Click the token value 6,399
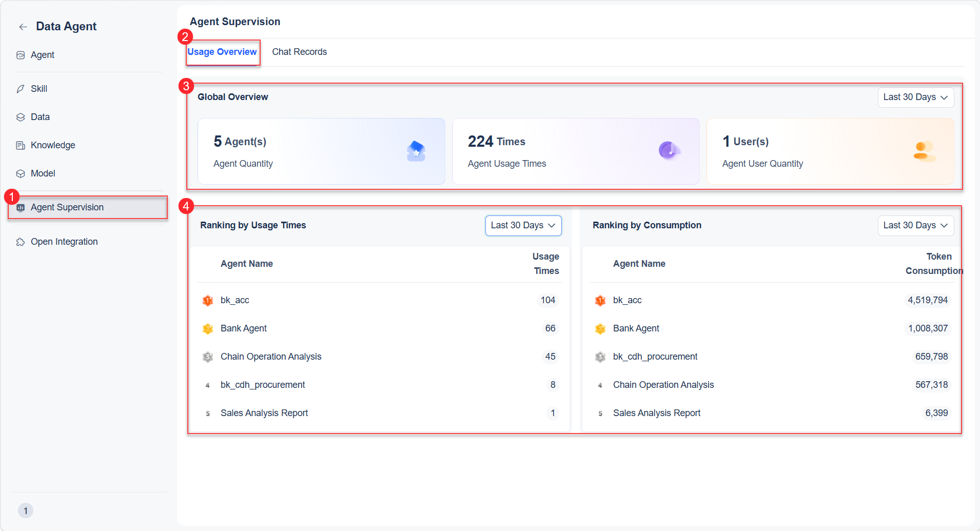980x531 pixels. pyautogui.click(x=937, y=413)
